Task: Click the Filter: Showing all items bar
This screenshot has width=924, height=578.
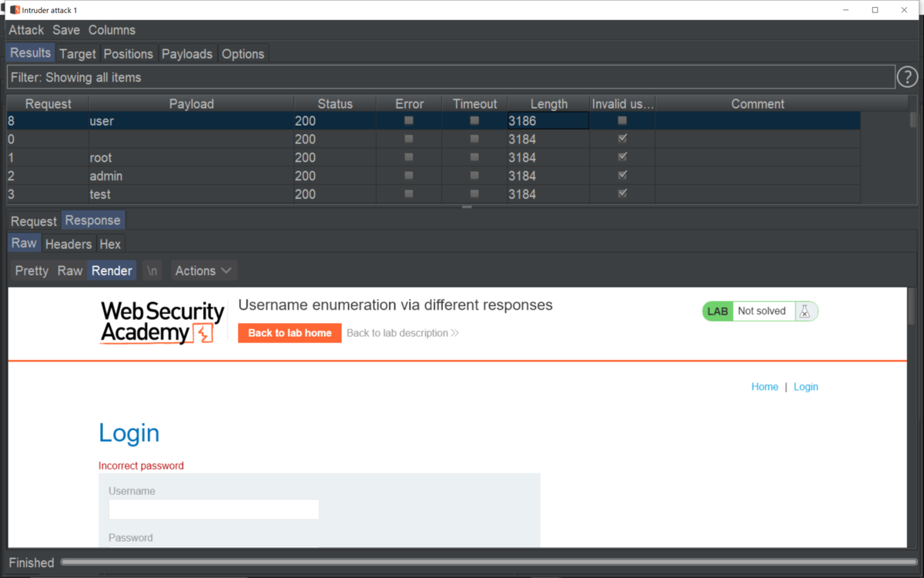Action: (x=450, y=77)
